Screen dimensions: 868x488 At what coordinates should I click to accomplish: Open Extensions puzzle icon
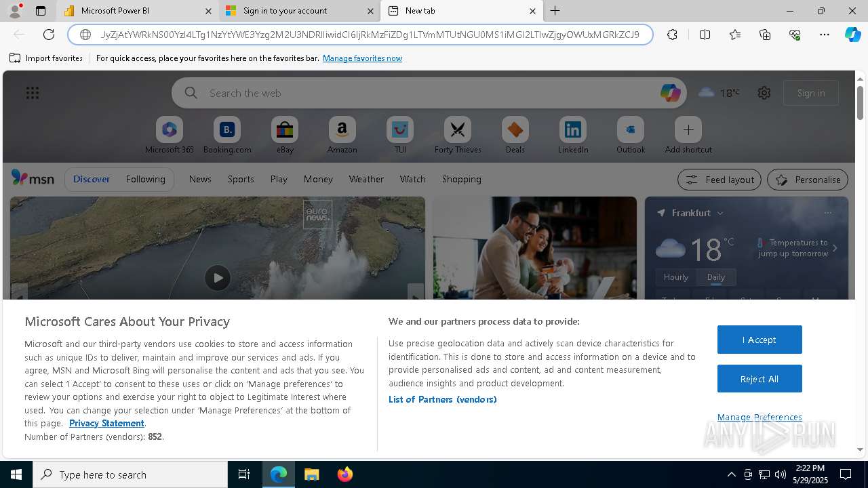point(672,35)
